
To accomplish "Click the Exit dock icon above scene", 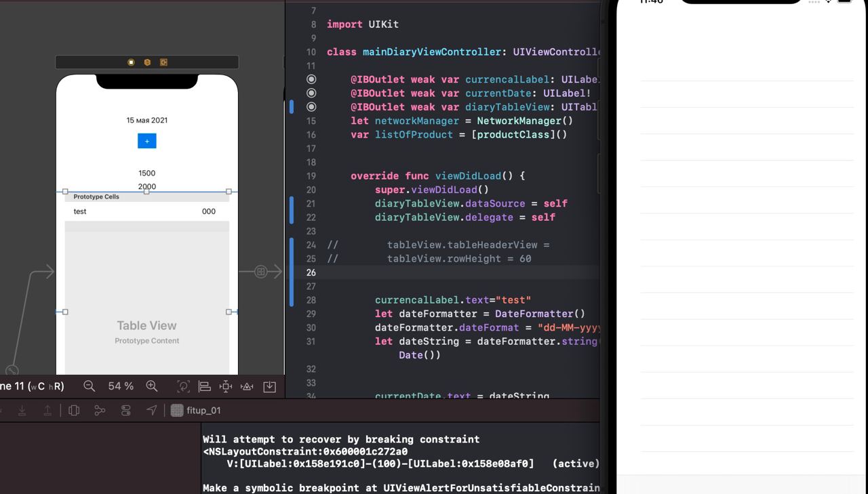I will coord(163,62).
